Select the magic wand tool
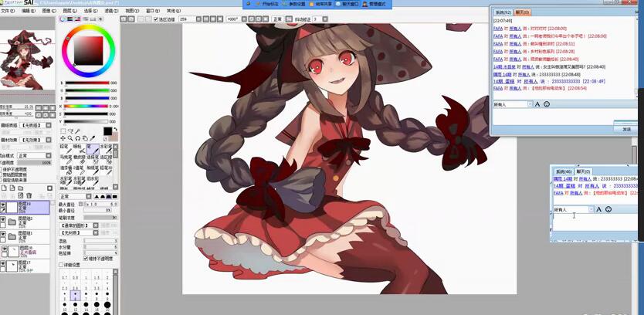644x315 pixels. (x=78, y=131)
